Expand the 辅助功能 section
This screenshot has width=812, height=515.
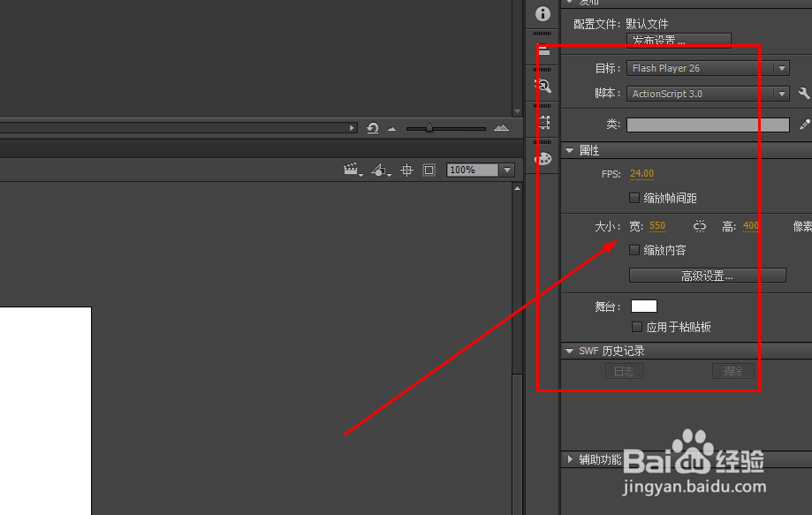(x=570, y=459)
